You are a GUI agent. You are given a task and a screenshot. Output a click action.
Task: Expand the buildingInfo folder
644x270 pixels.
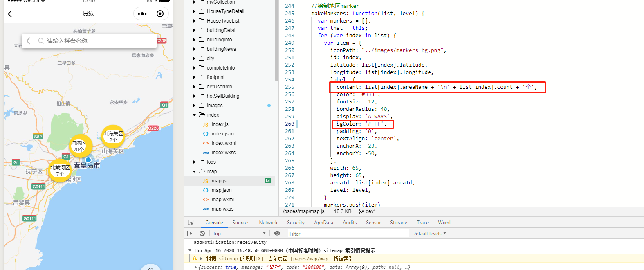tap(194, 40)
